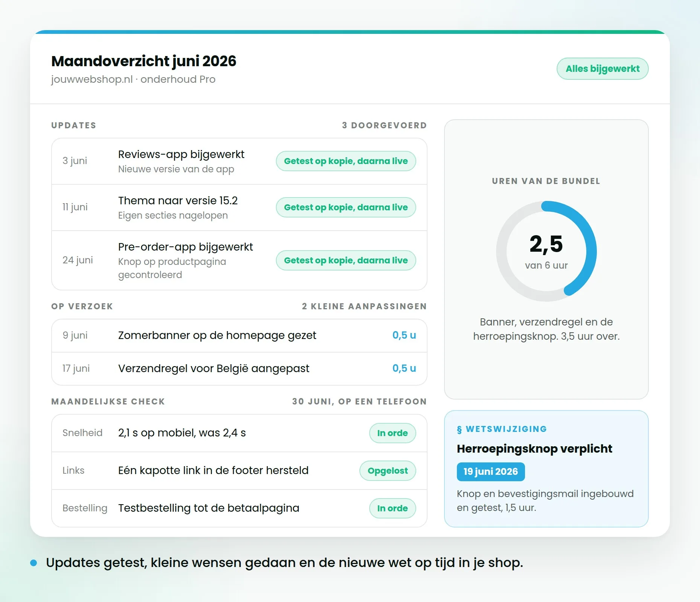Screen dimensions: 700x602
Task: Select 'Eén kapotte link in de footer hersteld'
Action: (213, 470)
